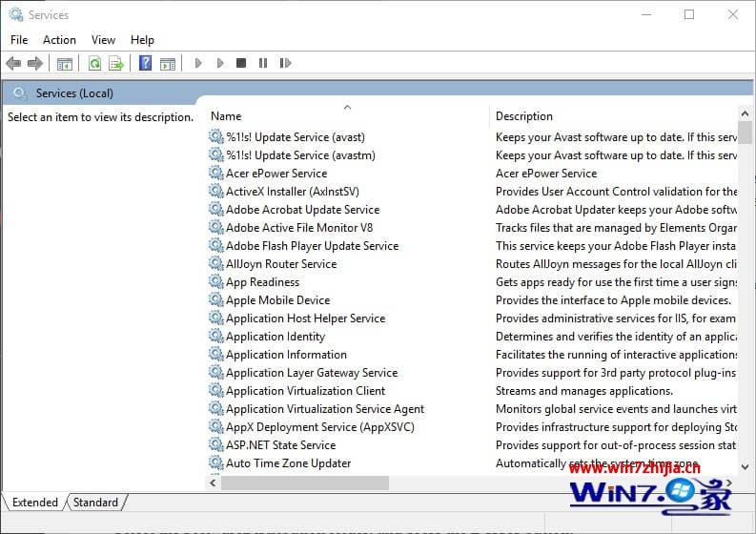Open the Action menu
The width and height of the screenshot is (756, 534).
tap(59, 40)
